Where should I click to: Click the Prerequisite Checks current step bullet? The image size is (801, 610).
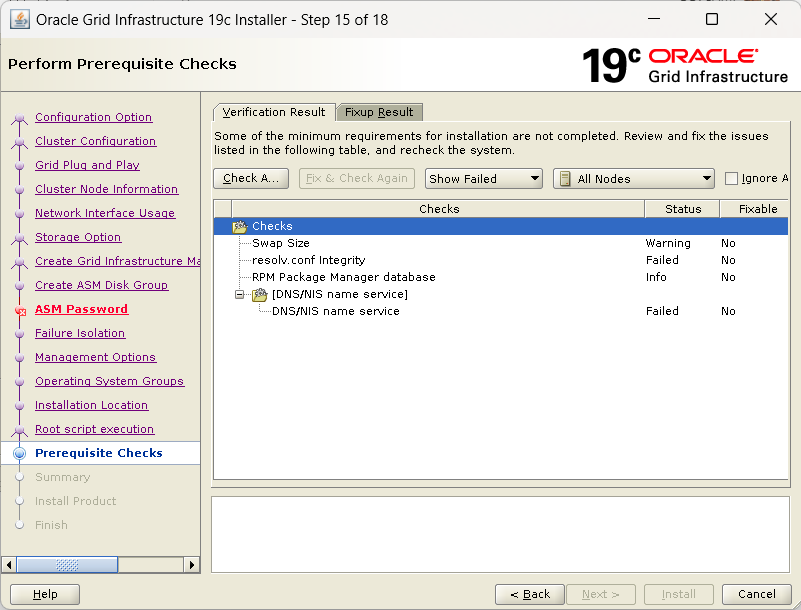coord(19,453)
